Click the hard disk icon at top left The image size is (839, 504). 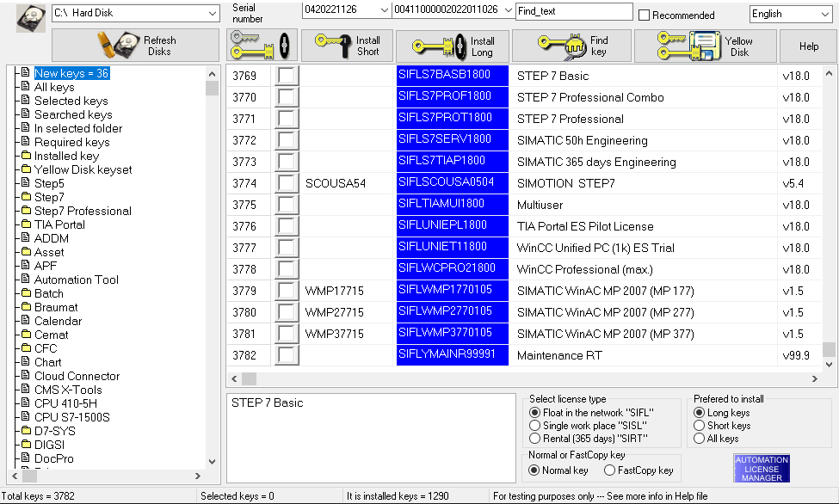pyautogui.click(x=30, y=19)
